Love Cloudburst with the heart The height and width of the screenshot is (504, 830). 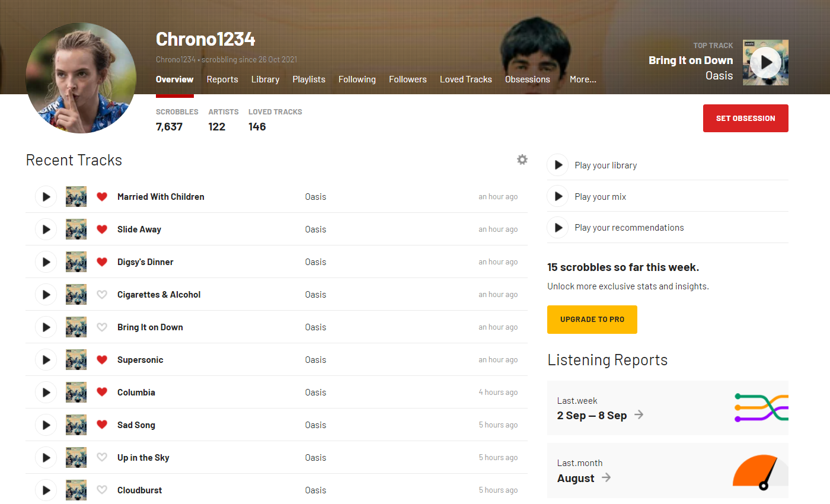pyautogui.click(x=102, y=490)
